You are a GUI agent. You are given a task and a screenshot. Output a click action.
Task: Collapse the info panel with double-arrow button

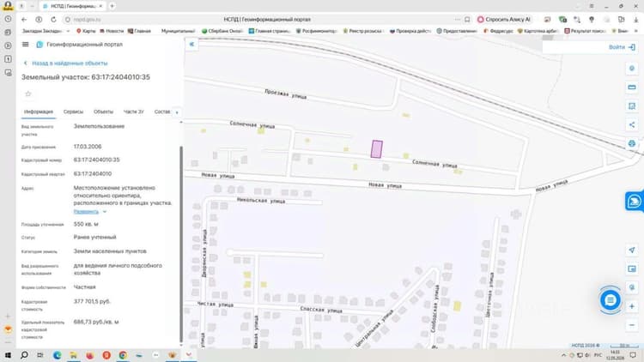pyautogui.click(x=191, y=44)
